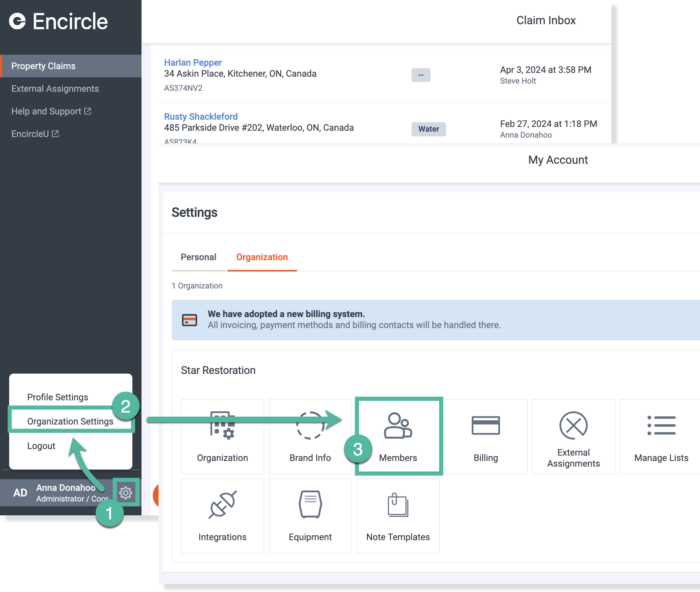Image resolution: width=700 pixels, height=592 pixels.
Task: Switch to the Organization tab
Action: pyautogui.click(x=262, y=257)
